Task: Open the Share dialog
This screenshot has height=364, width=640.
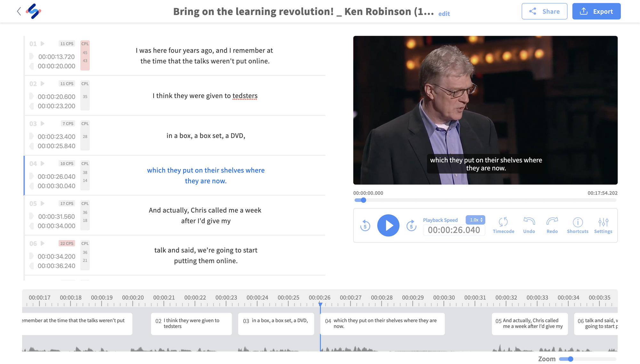Action: click(544, 12)
